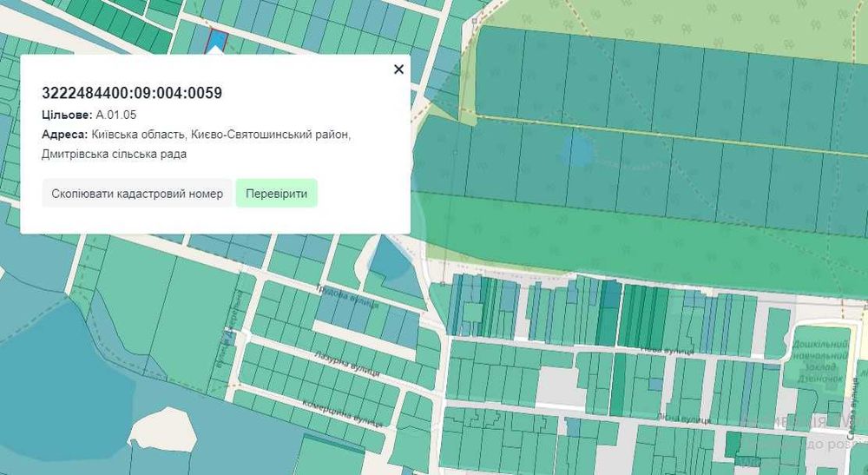
Task: Click the Дмитрівська сільська рада text
Action: click(x=114, y=154)
